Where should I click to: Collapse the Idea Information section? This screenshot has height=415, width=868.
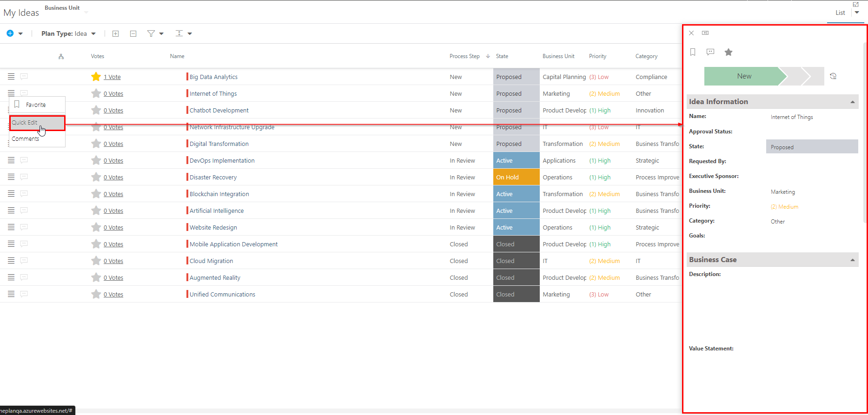coord(853,102)
